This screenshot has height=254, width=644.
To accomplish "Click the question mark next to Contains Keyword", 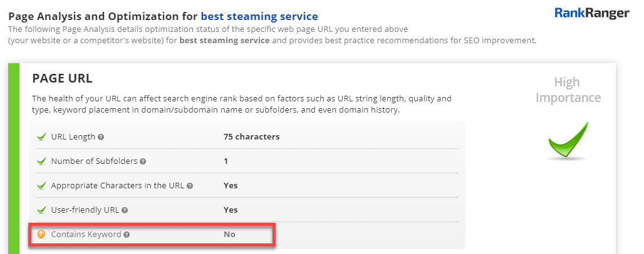I will pos(127,235).
